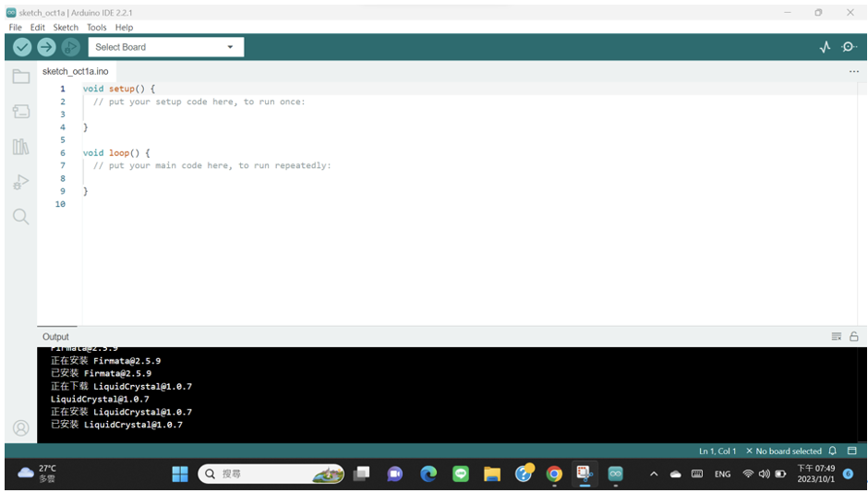Click the void loop() code line

coord(116,152)
